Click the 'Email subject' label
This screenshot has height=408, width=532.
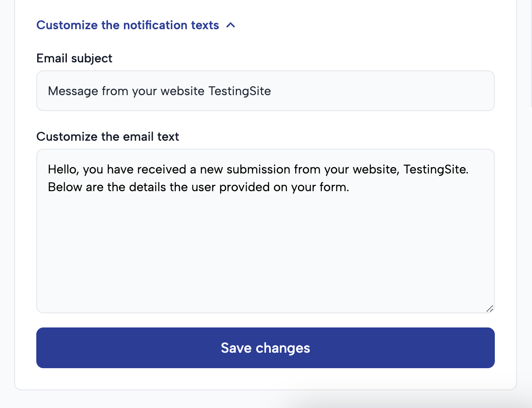click(74, 58)
